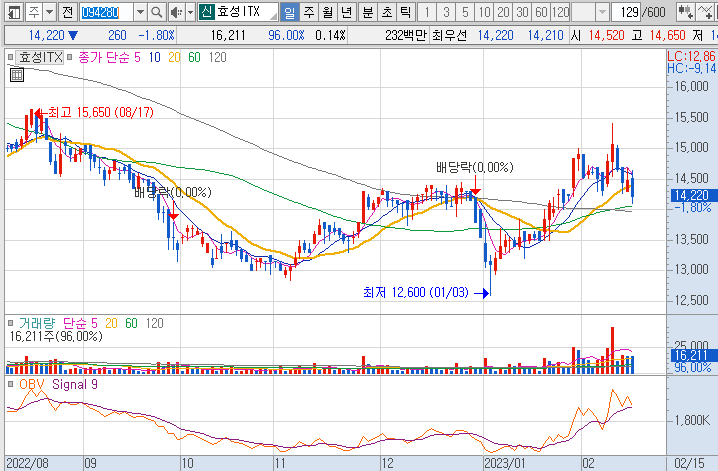718x471 pixels.
Task: Click the magnifier stock search icon
Action: click(157, 12)
